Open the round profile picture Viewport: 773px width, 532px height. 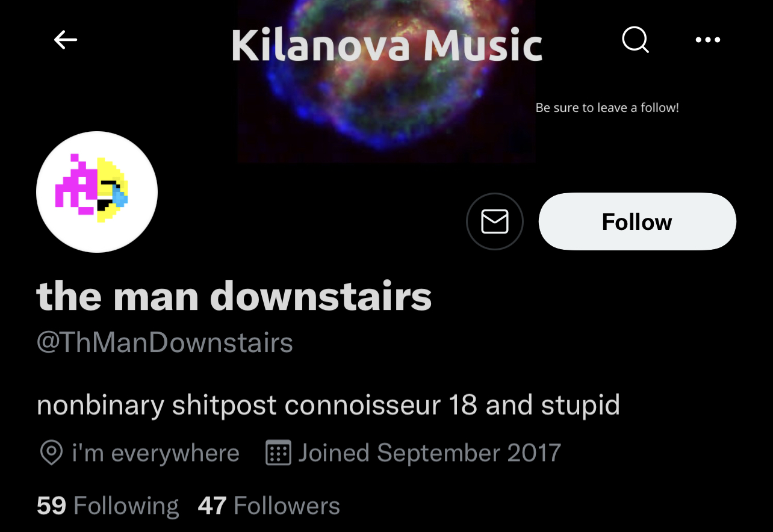point(97,192)
